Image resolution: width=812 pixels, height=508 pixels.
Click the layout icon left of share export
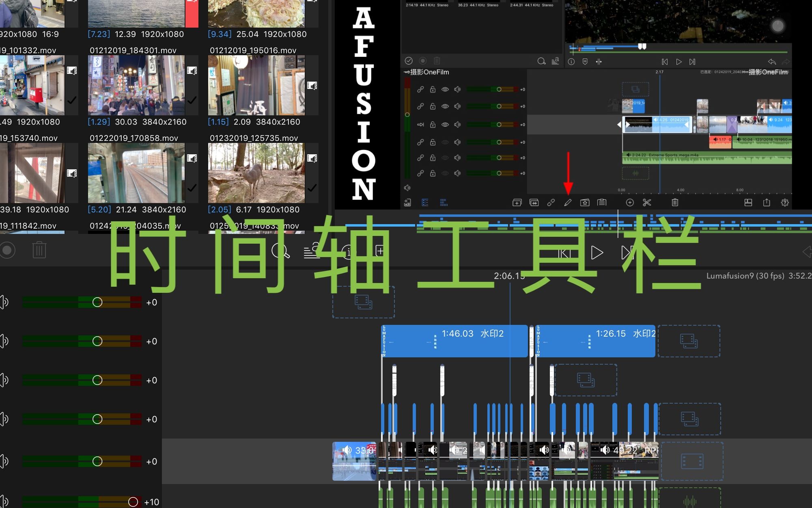click(748, 203)
